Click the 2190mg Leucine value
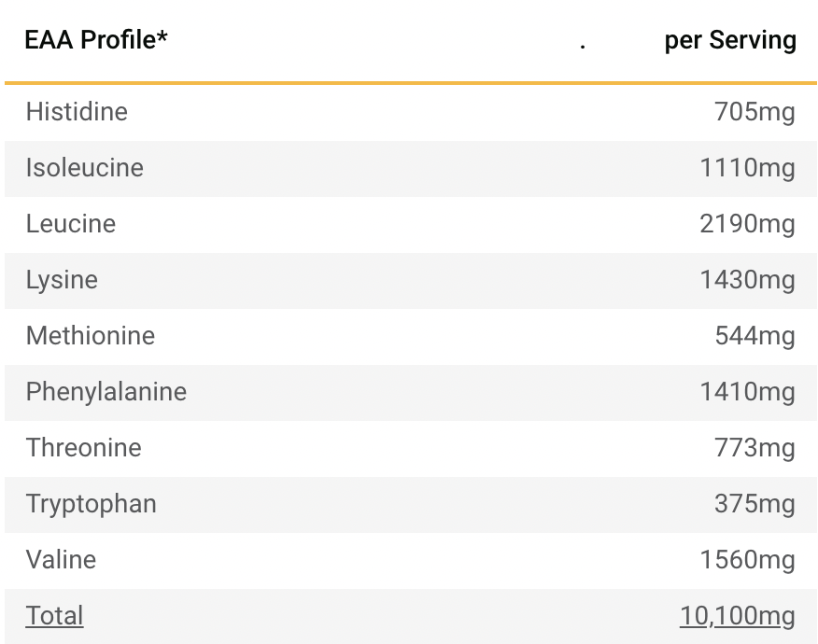Image resolution: width=818 pixels, height=644 pixels. tap(747, 224)
